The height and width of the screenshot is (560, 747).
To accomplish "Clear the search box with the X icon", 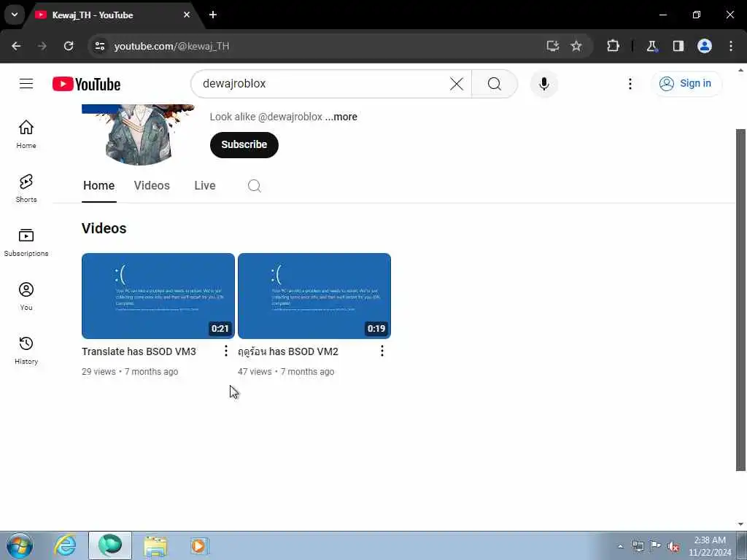I will (x=457, y=84).
